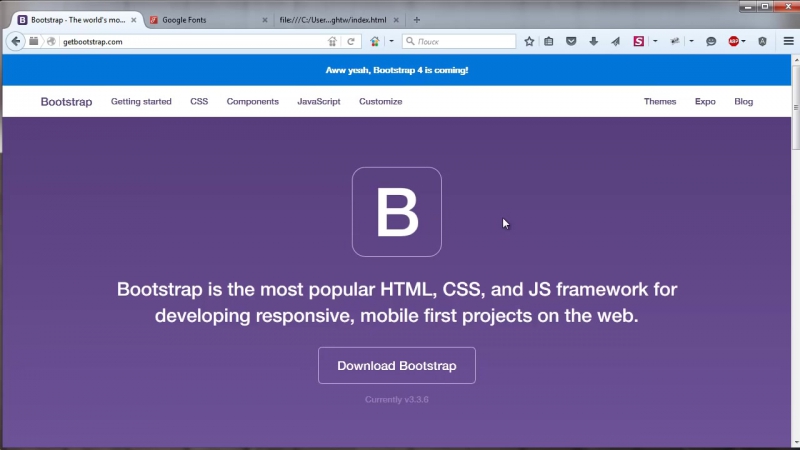Click the Adblock Plus ABP icon

[x=734, y=41]
